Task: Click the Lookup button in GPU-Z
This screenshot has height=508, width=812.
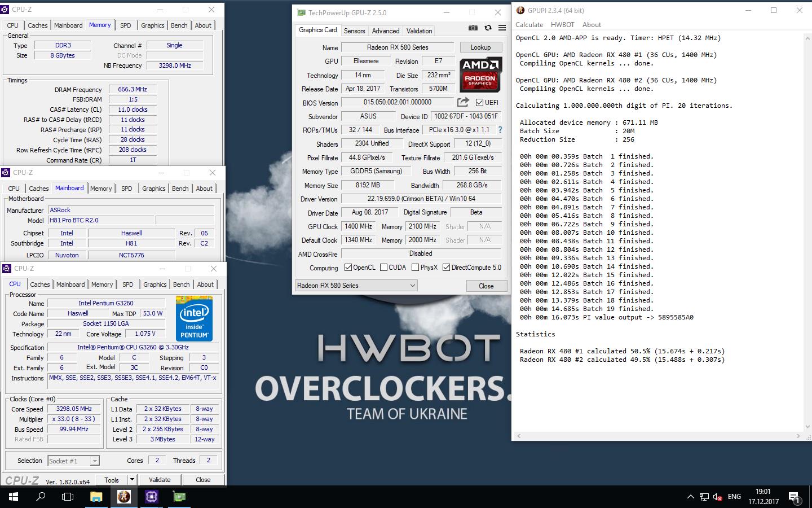Action: 480,47
